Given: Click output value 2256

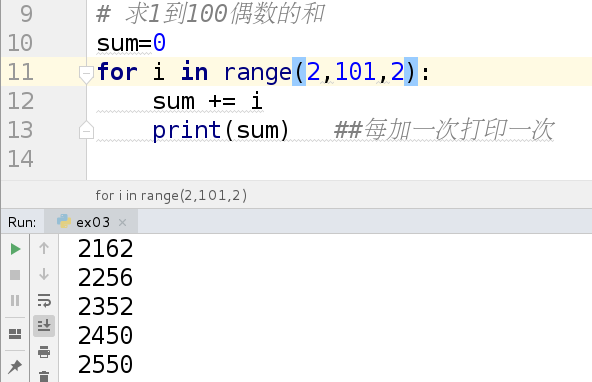Looking at the screenshot, I should coord(105,278).
